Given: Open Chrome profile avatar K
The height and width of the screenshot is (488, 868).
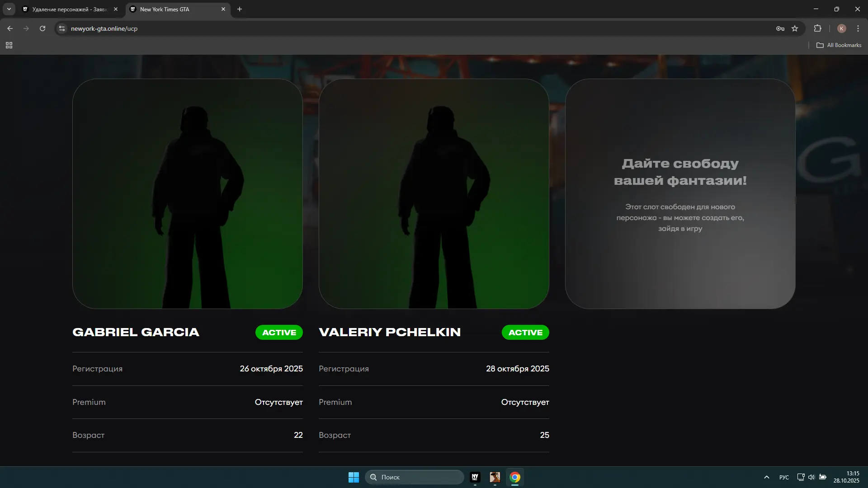Looking at the screenshot, I should point(841,28).
